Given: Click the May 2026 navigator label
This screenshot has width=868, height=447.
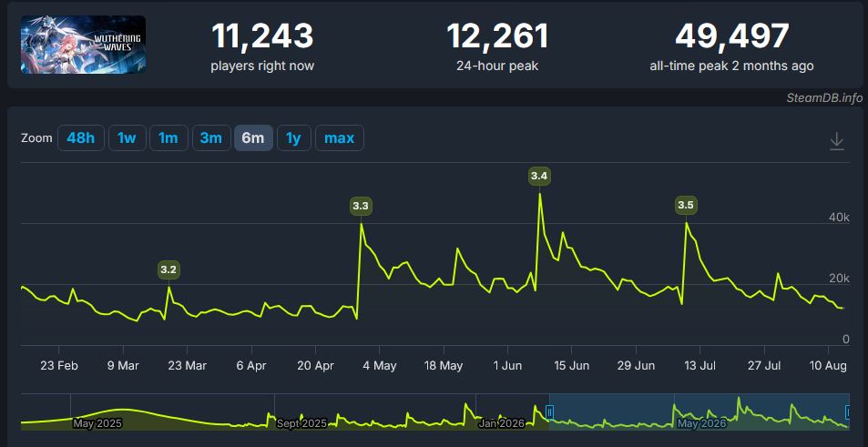Looking at the screenshot, I should (x=702, y=423).
